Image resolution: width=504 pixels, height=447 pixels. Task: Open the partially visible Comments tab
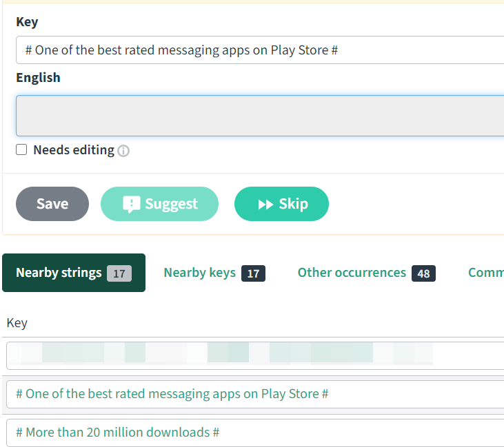485,273
